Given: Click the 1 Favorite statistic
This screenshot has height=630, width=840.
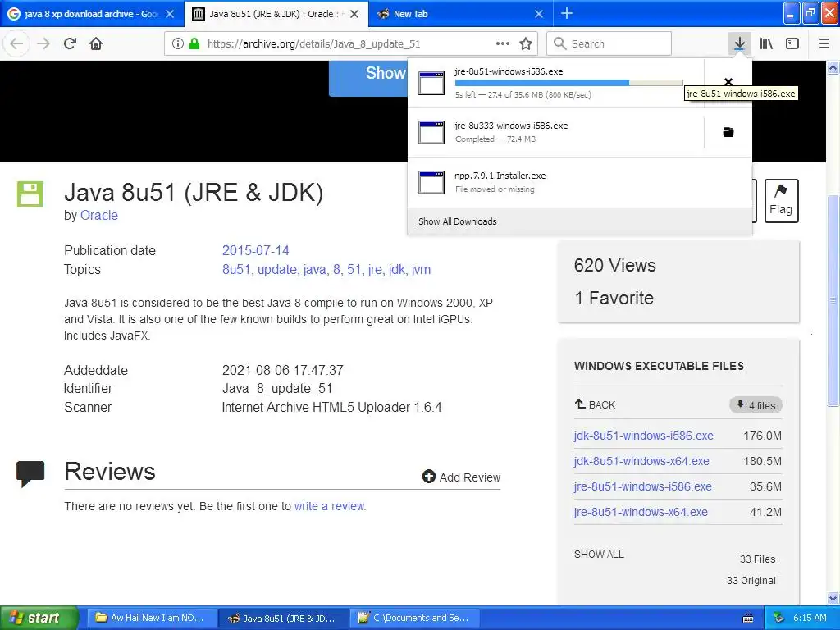Looking at the screenshot, I should point(614,298).
